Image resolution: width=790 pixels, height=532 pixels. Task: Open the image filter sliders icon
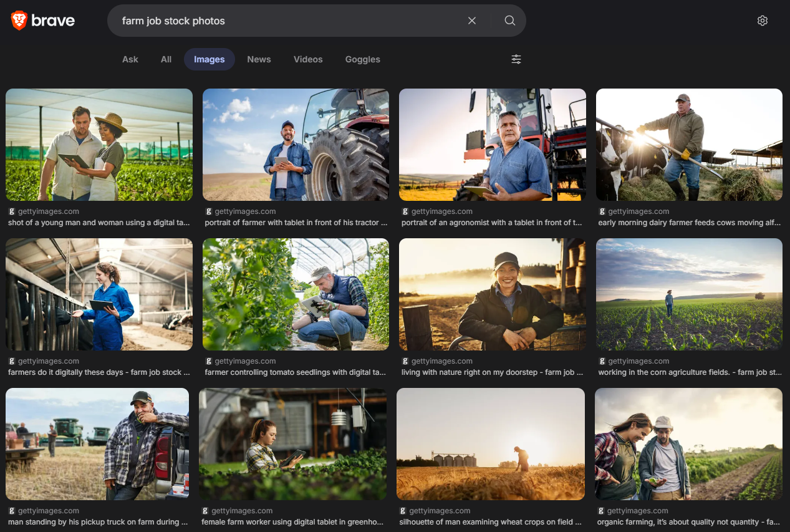[516, 59]
